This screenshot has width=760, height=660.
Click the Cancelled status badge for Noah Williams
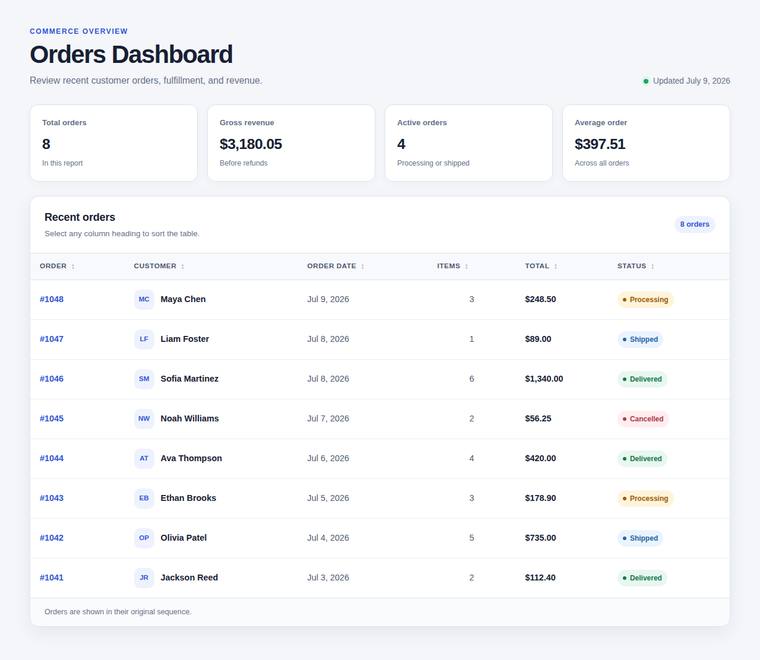coord(643,419)
